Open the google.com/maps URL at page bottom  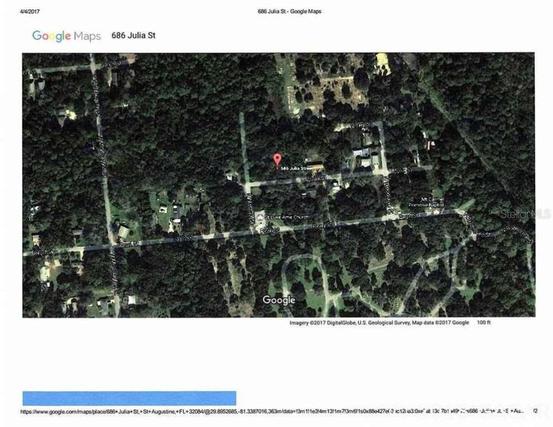pos(272,411)
